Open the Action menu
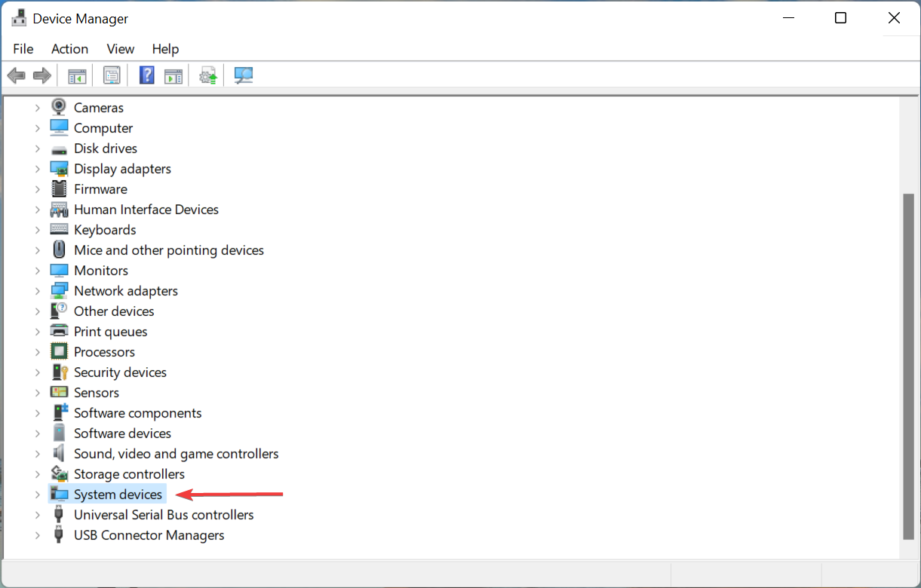Screen dimensions: 921x588 click(x=69, y=48)
